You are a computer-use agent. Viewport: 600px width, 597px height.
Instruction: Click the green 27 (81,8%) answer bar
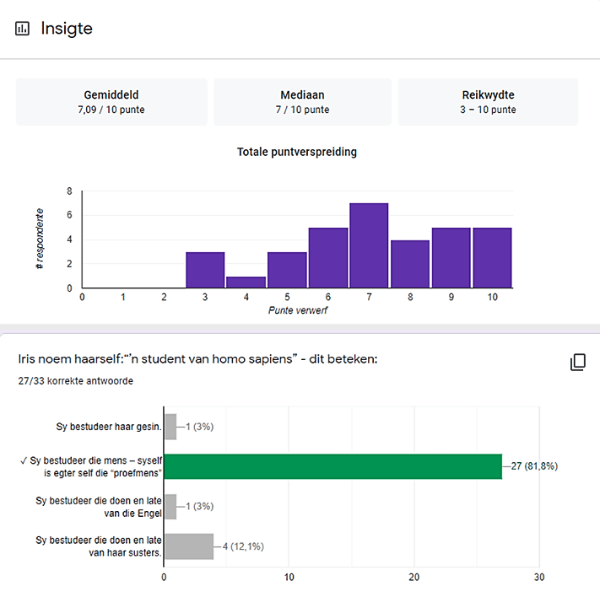click(x=332, y=467)
